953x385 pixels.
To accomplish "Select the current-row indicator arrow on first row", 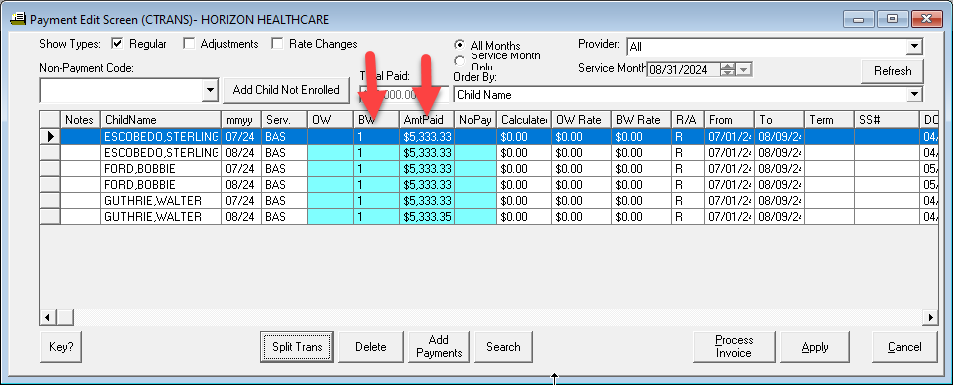I will coord(50,137).
